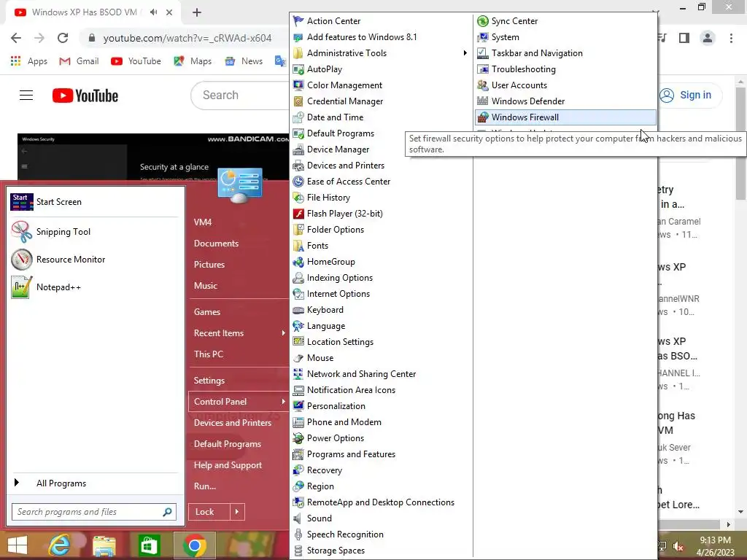Click This PC in Start menu
Viewport: 747px width, 560px height.
pos(209,354)
